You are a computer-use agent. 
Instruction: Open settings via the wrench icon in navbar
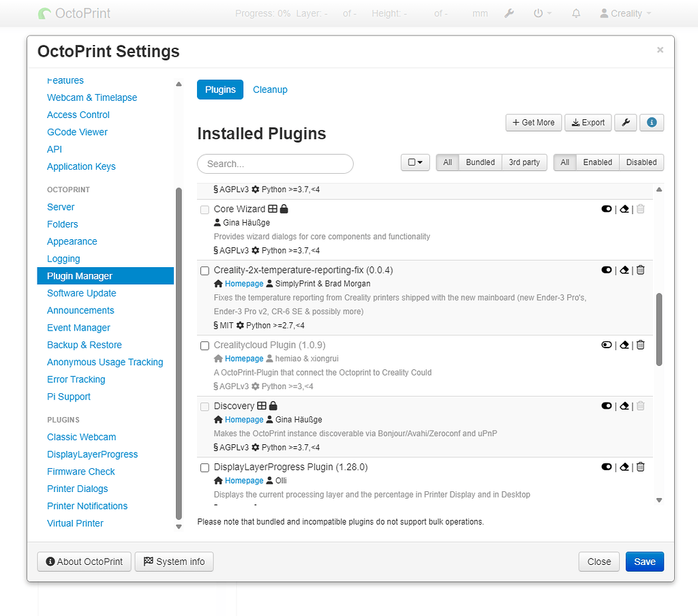tap(509, 13)
